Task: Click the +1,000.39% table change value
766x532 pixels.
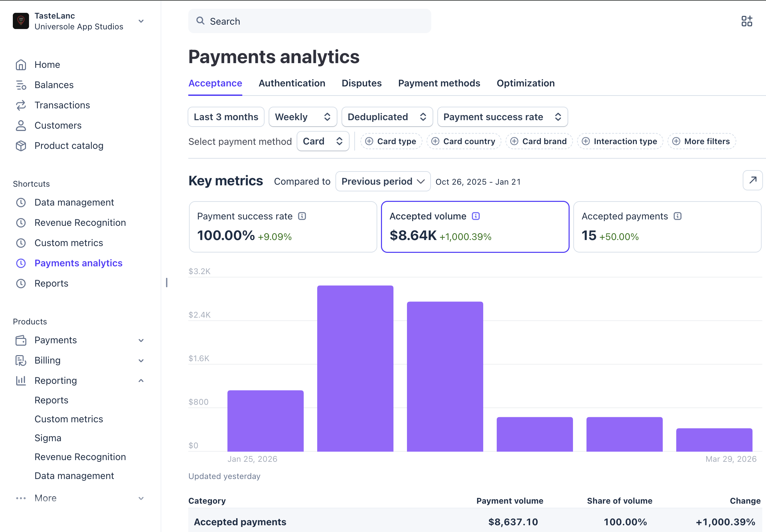Action: click(726, 522)
